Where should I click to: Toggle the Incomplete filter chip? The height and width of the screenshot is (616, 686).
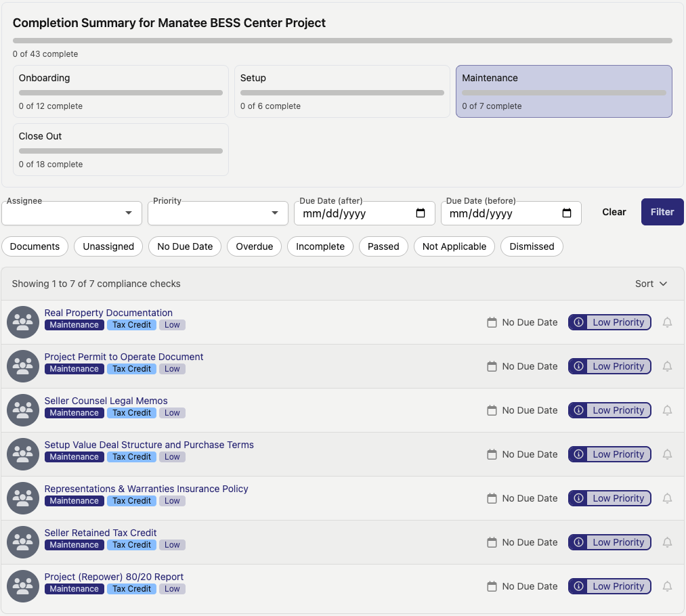coord(320,246)
